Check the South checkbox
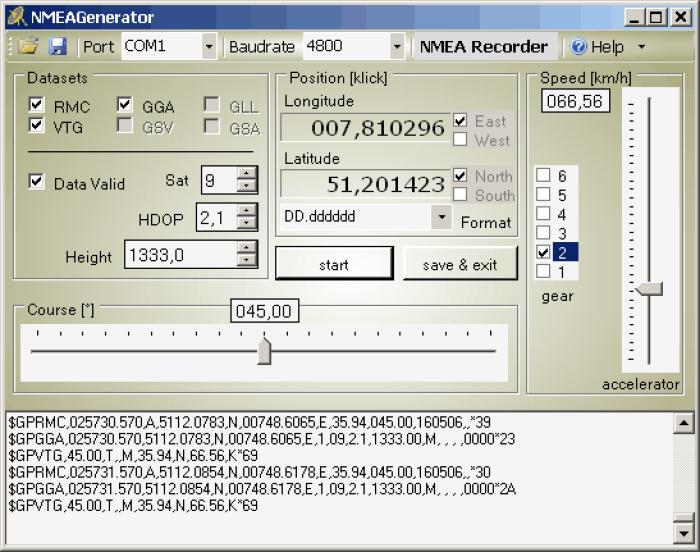This screenshot has height=552, width=700. click(x=460, y=194)
